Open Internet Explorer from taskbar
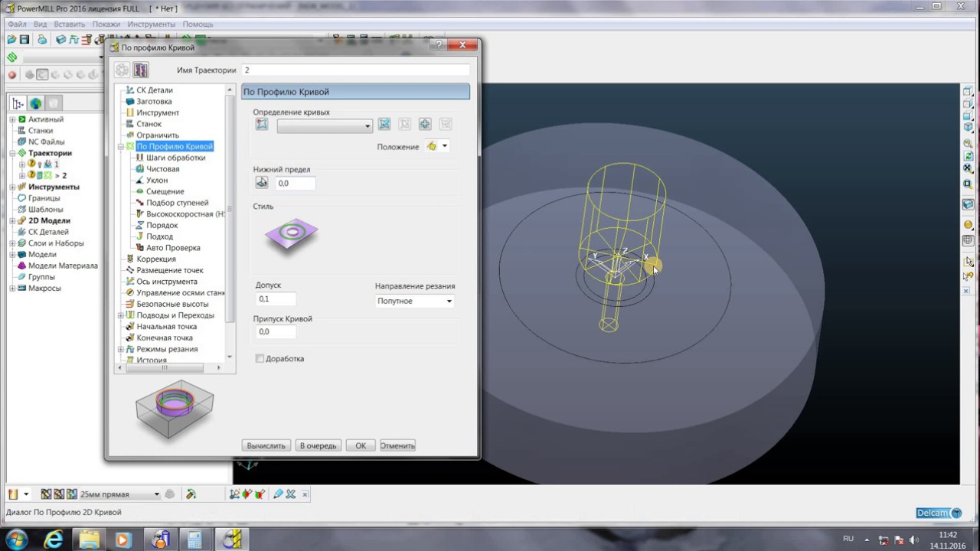This screenshot has width=980, height=551. [54, 540]
